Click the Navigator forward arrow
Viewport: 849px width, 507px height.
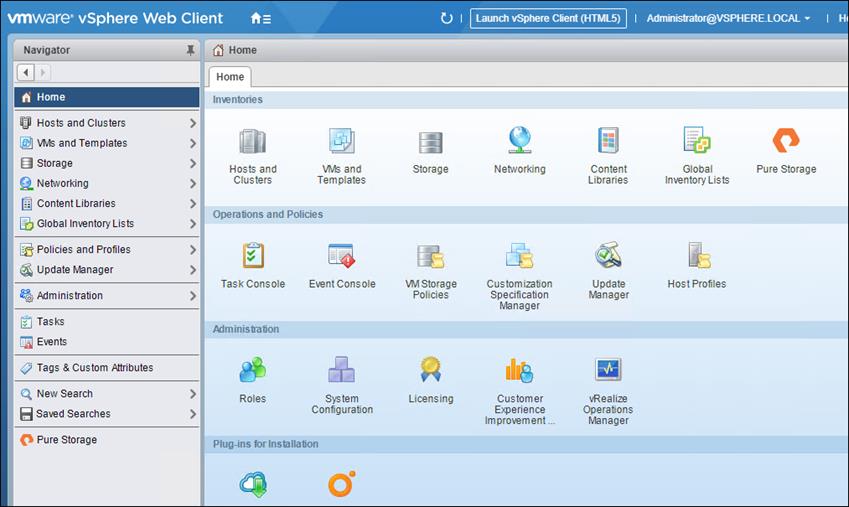[42, 72]
